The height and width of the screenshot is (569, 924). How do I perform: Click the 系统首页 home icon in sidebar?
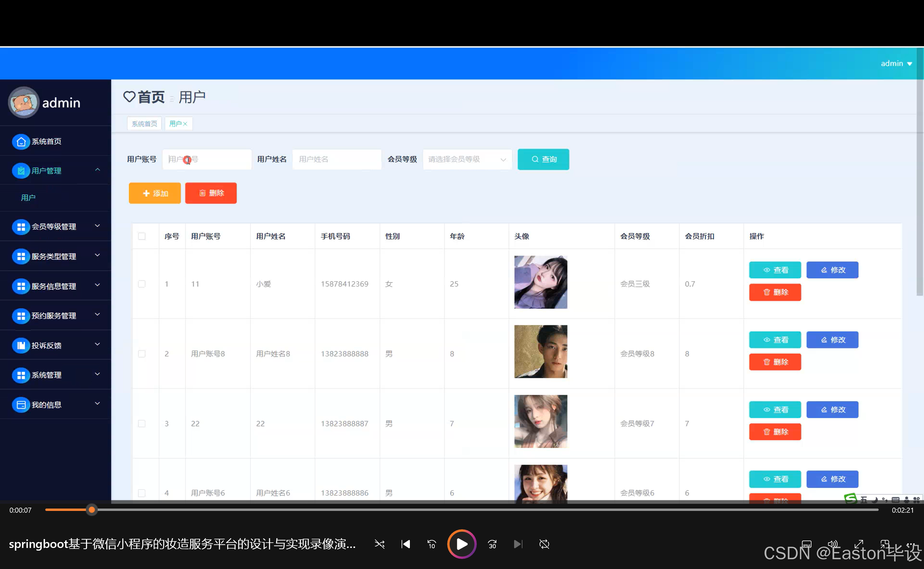[x=21, y=141]
